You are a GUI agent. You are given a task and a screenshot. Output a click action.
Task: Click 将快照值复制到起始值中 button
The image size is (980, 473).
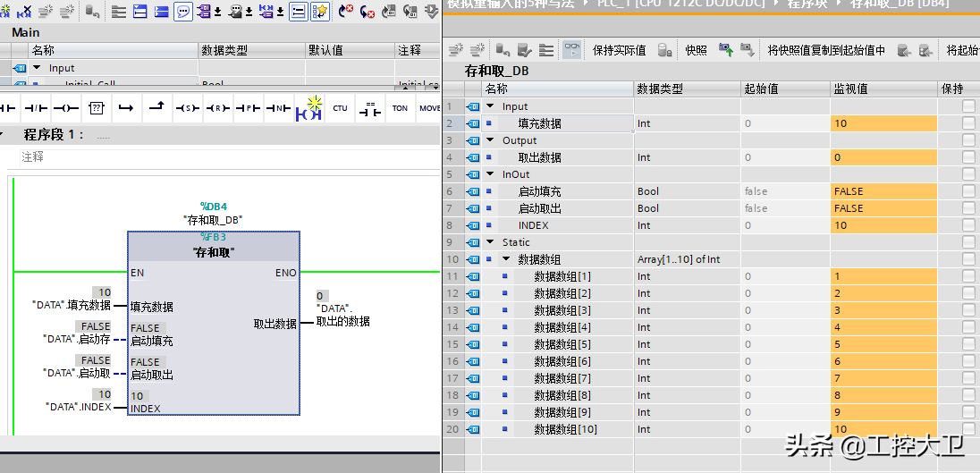[826, 50]
